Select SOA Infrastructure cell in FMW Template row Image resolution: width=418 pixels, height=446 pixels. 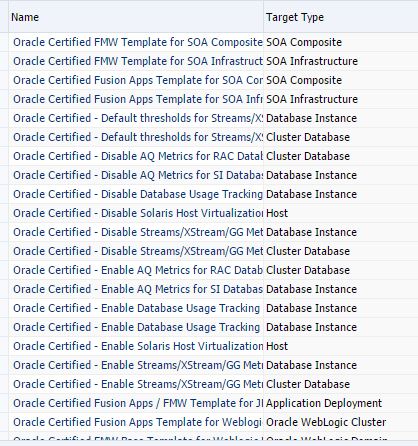[312, 61]
